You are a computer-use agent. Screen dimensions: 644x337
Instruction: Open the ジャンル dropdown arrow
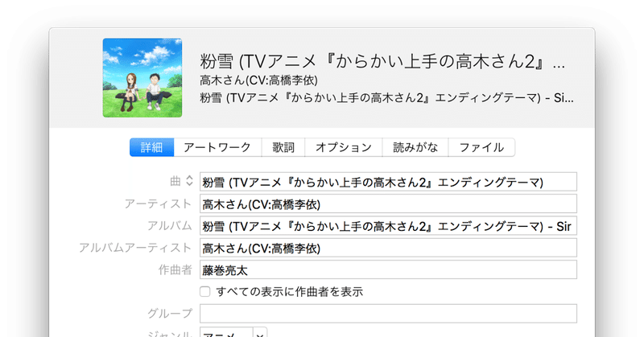[260, 332]
